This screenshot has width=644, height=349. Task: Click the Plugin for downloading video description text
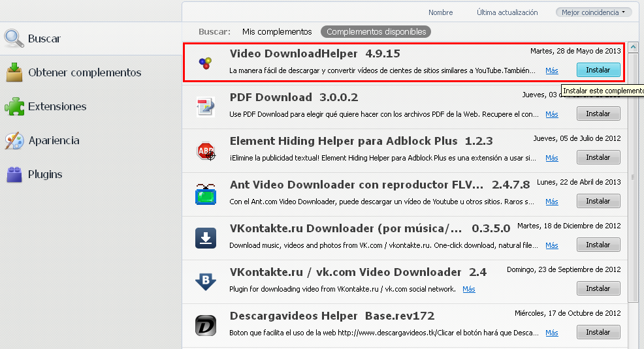pos(342,289)
